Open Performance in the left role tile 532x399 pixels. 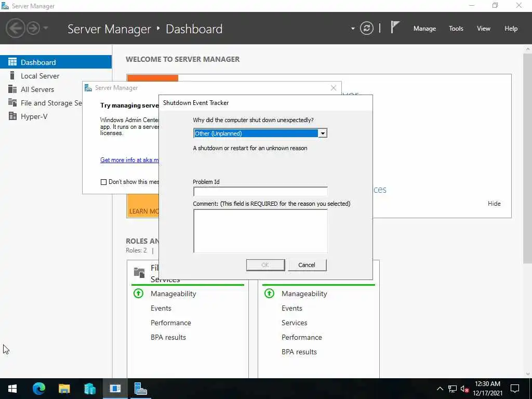coord(170,323)
